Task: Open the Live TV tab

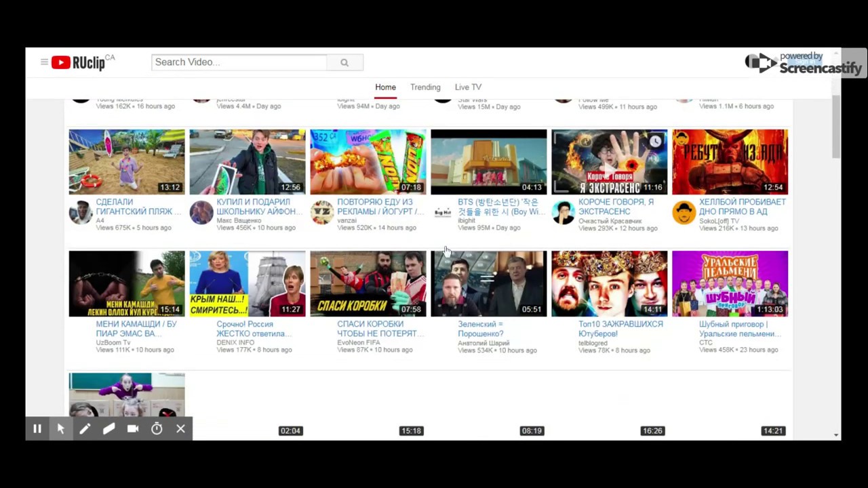Action: (x=468, y=87)
